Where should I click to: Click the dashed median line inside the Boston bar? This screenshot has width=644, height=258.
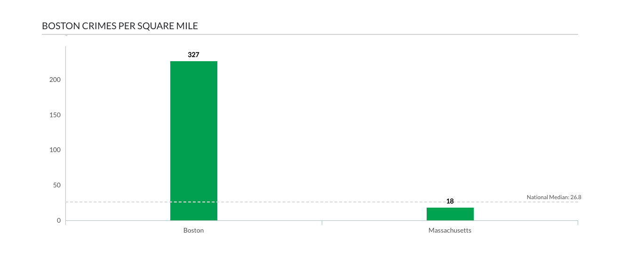(x=193, y=202)
